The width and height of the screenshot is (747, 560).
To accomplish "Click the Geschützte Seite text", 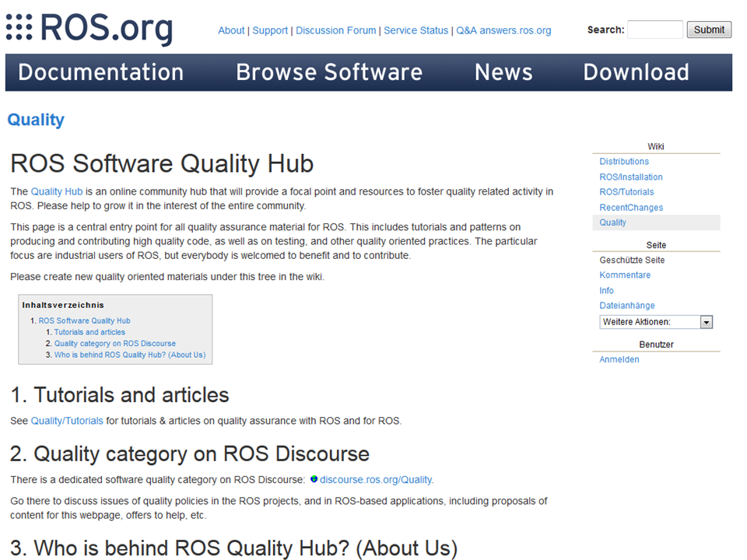I will 632,260.
